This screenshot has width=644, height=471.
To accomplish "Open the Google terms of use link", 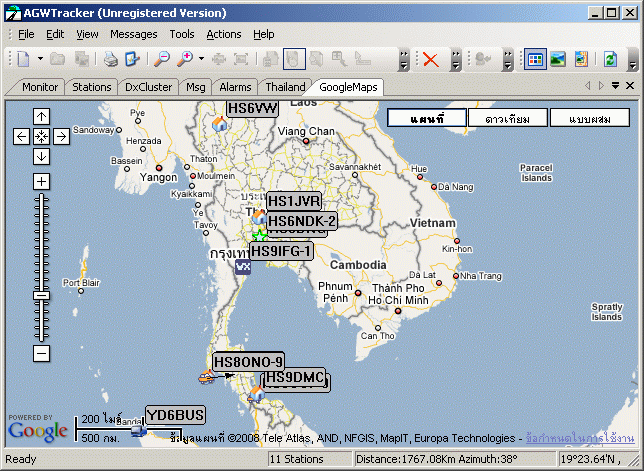I will (x=580, y=439).
